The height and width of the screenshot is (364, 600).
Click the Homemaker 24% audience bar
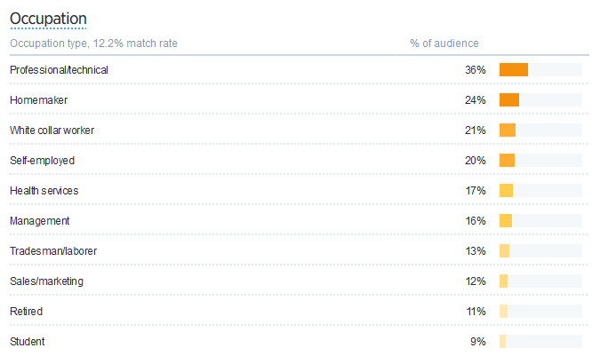pos(509,100)
